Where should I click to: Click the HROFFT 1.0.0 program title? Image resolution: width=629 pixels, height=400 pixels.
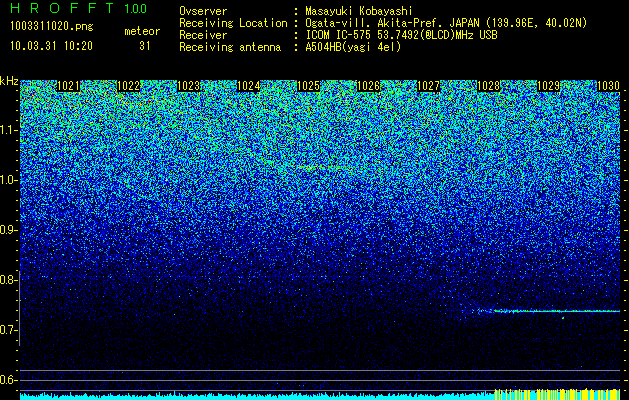[x=78, y=8]
